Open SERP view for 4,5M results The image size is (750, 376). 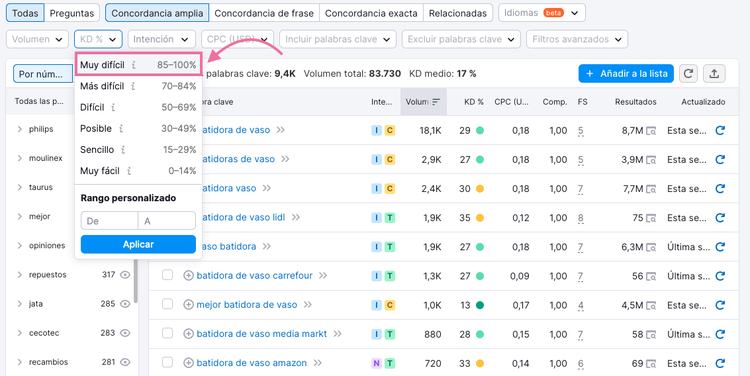pyautogui.click(x=651, y=305)
